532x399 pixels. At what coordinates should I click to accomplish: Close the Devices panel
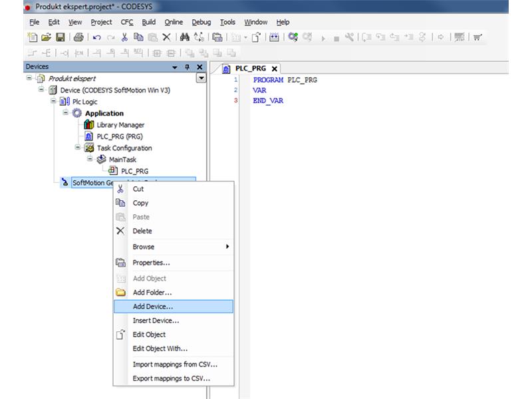200,67
